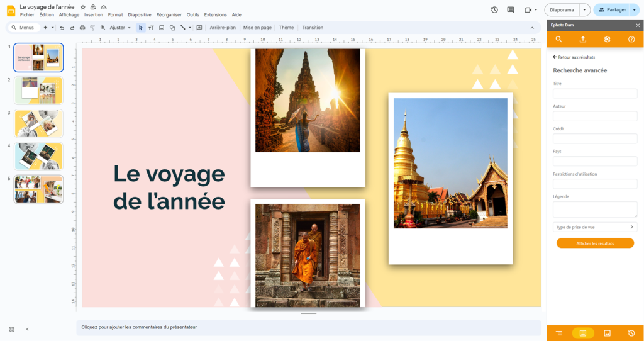Open the Insertion menu
The image size is (644, 341).
point(94,15)
